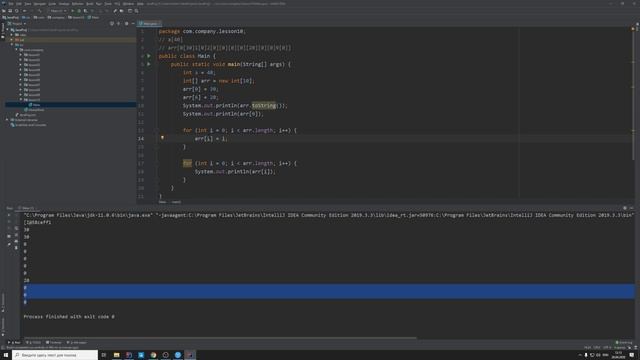The height and width of the screenshot is (360, 640).
Task: Click the Windows Start button
Action: coord(6,355)
